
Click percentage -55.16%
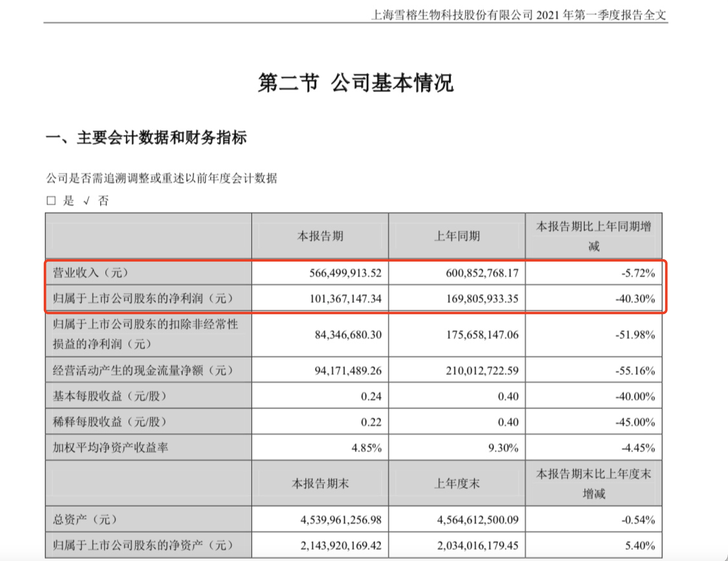[x=635, y=370]
